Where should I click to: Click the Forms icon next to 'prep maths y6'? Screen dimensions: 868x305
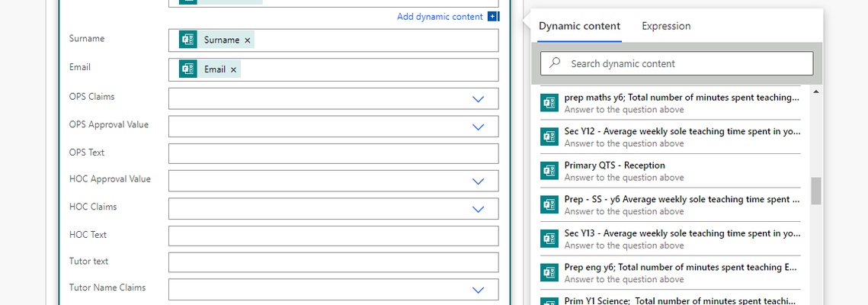[549, 103]
